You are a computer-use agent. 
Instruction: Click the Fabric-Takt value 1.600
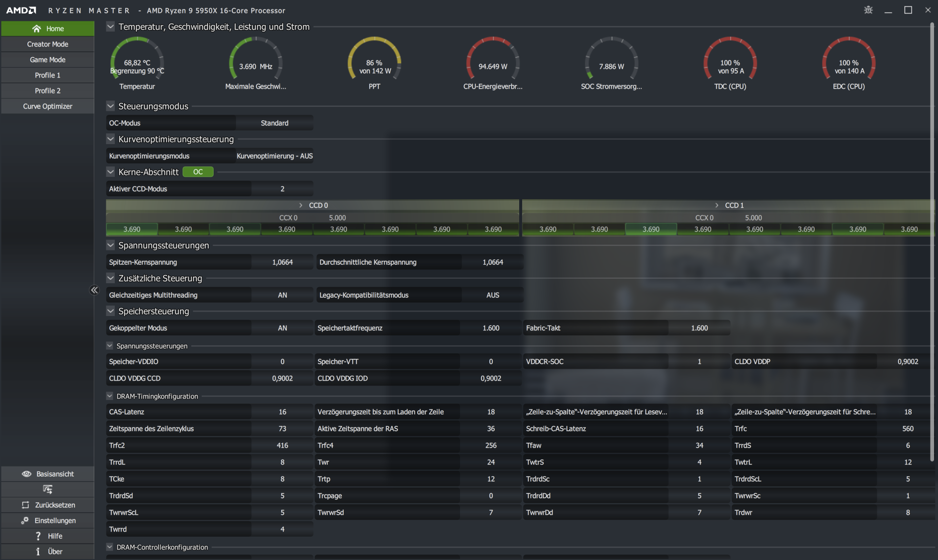coord(699,328)
